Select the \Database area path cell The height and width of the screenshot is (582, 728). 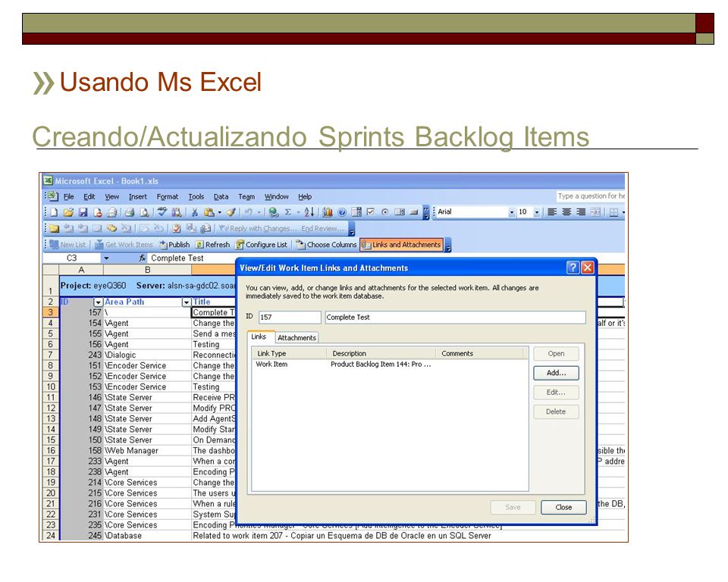pos(147,536)
